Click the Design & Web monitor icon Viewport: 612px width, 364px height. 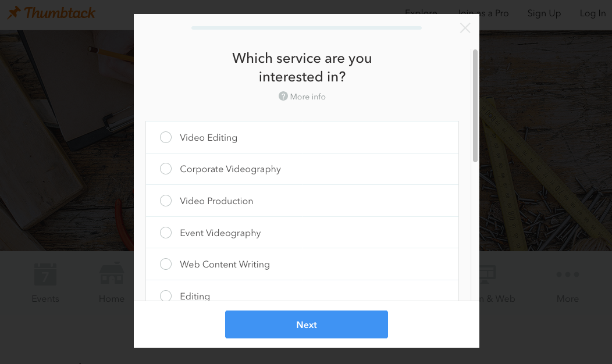pyautogui.click(x=487, y=274)
